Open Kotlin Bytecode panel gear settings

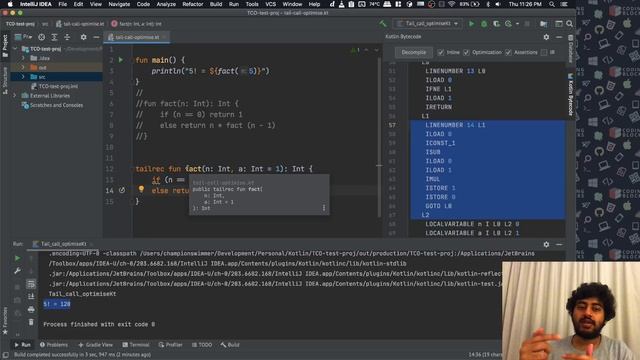[546, 37]
